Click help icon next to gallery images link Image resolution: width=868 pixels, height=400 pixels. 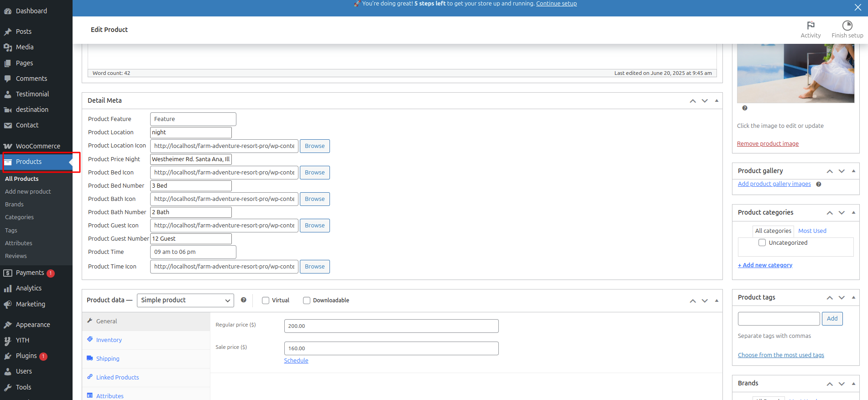819,184
